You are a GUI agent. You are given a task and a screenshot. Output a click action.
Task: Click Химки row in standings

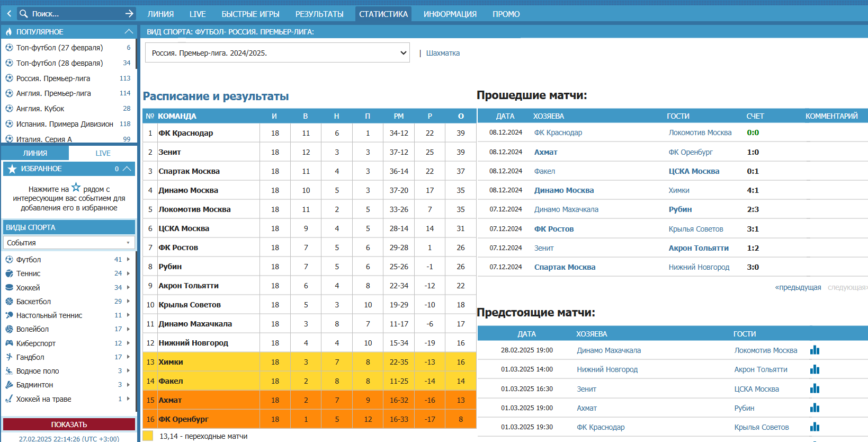coord(309,362)
